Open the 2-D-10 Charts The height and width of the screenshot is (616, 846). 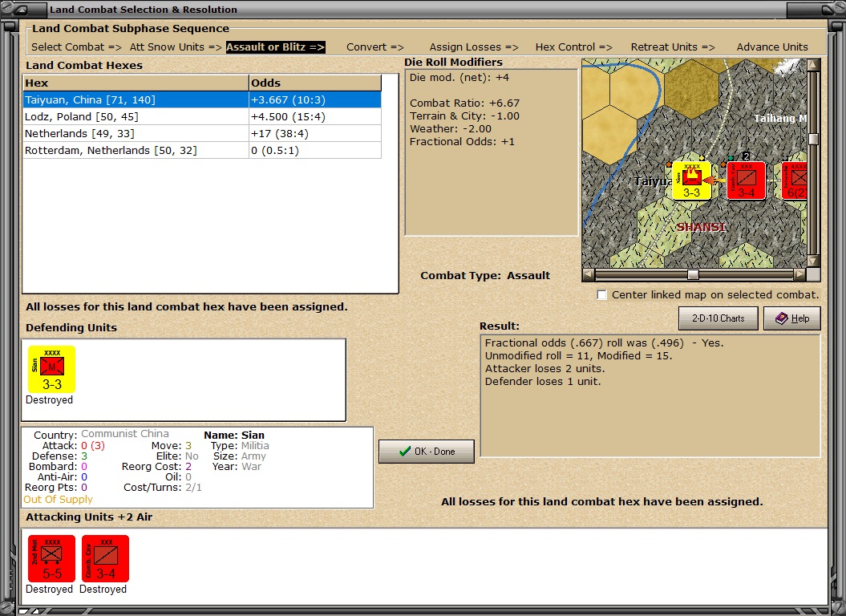point(718,318)
